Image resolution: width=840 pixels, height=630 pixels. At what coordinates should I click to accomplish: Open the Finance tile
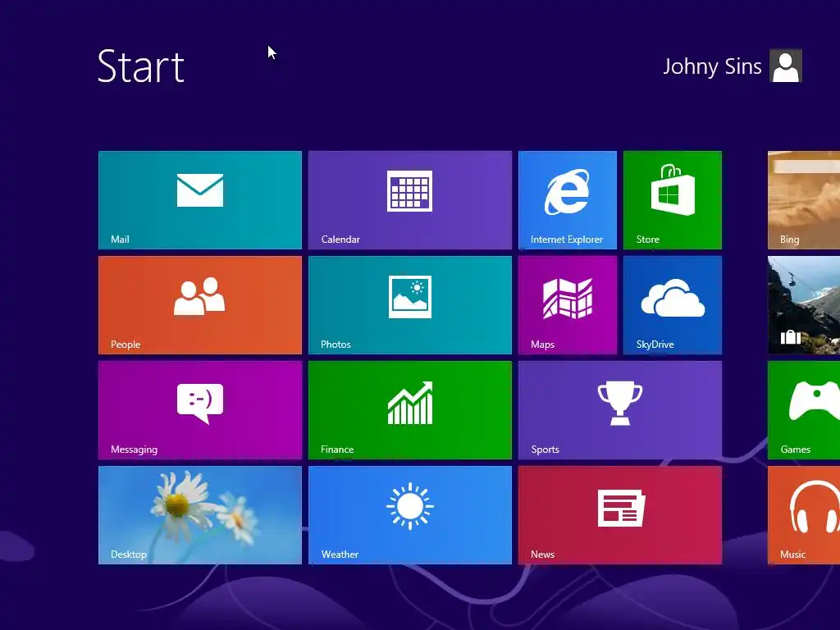click(x=410, y=410)
